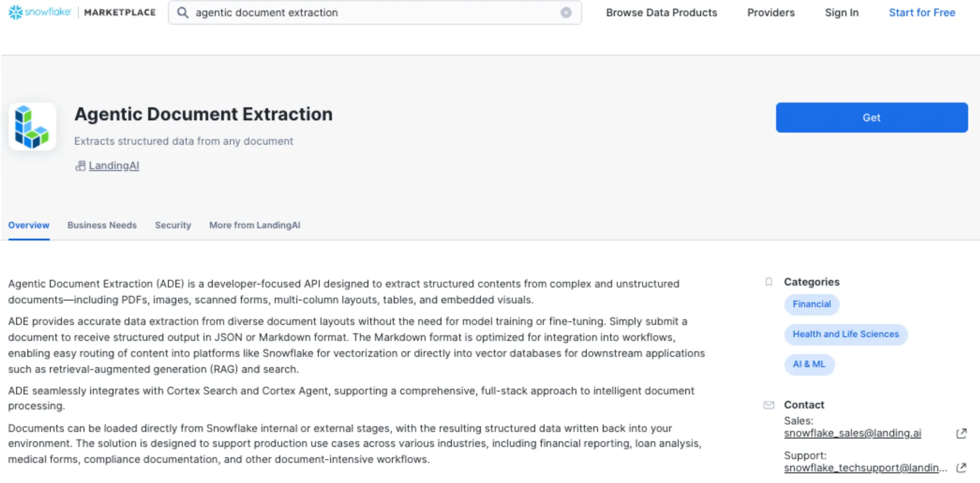The width and height of the screenshot is (980, 483).
Task: Click the Categories bookmark icon
Action: 769,282
